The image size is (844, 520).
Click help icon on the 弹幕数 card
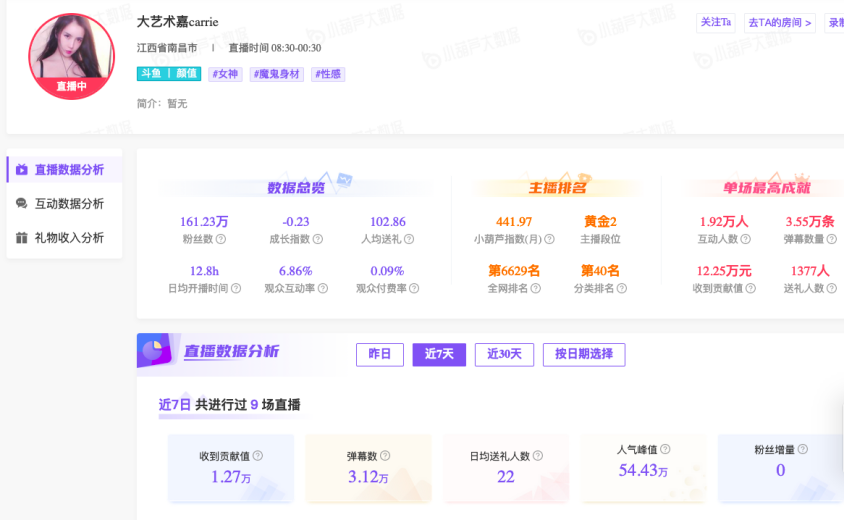pyautogui.click(x=385, y=455)
